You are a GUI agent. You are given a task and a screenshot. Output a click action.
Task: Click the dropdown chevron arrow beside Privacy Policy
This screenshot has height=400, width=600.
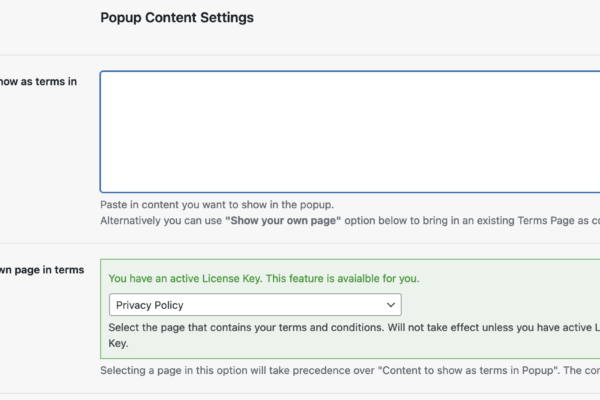pos(390,305)
